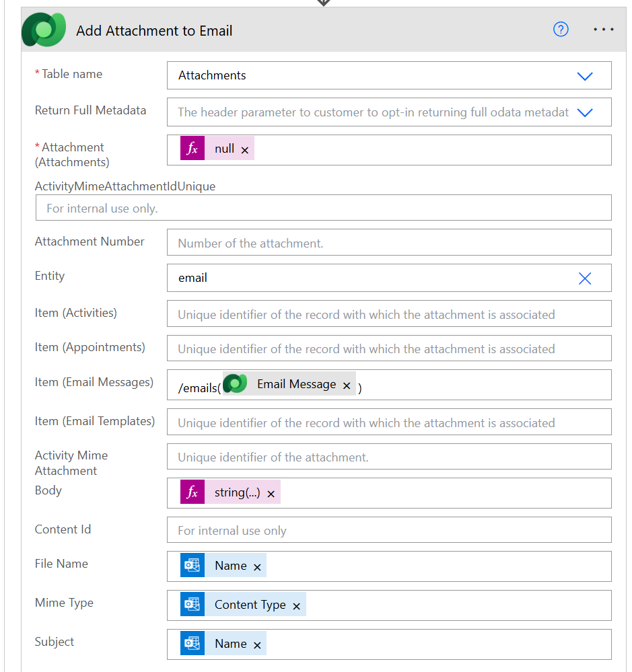Screen dimensions: 632x672
Task: Remove the string(...) token from Body
Action: click(x=271, y=494)
